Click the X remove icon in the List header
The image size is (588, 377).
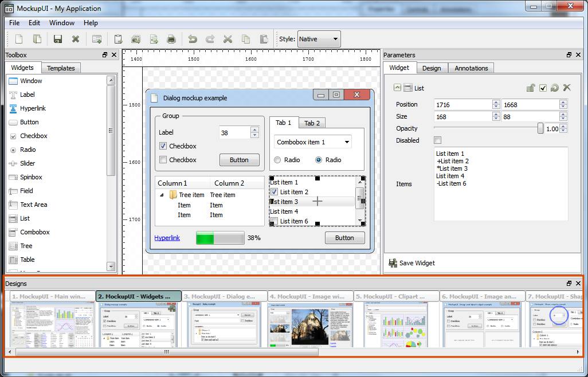pos(567,88)
